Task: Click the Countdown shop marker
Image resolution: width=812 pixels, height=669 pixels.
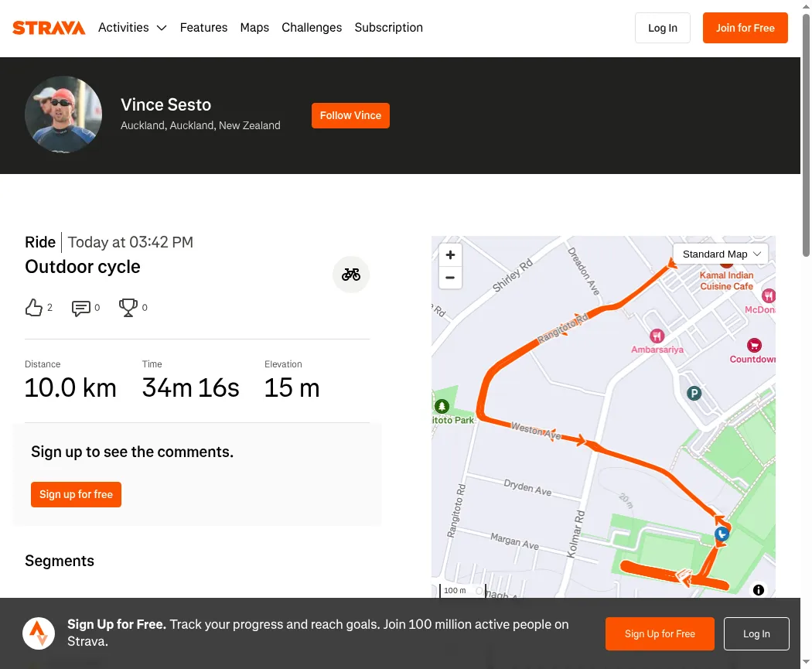Action: coord(755,346)
